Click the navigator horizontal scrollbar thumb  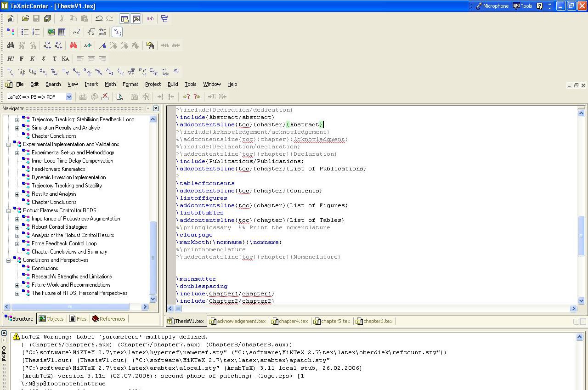(70, 307)
